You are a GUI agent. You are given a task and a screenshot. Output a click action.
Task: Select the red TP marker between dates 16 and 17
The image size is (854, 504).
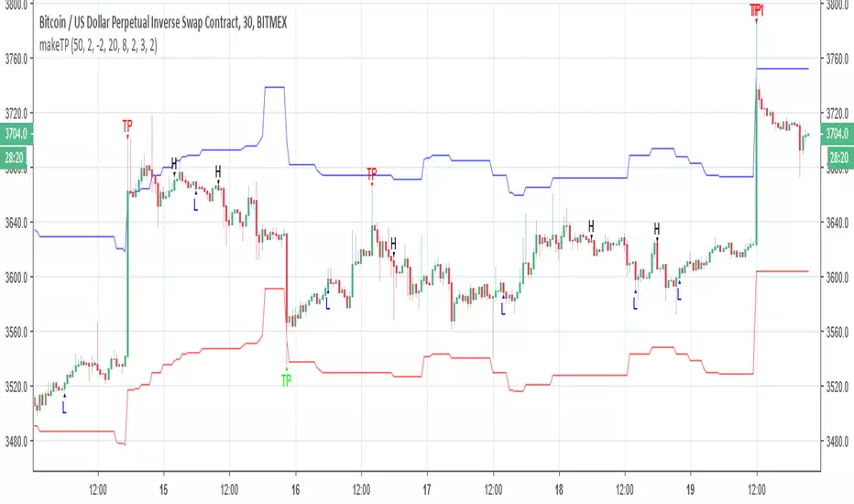[x=371, y=173]
